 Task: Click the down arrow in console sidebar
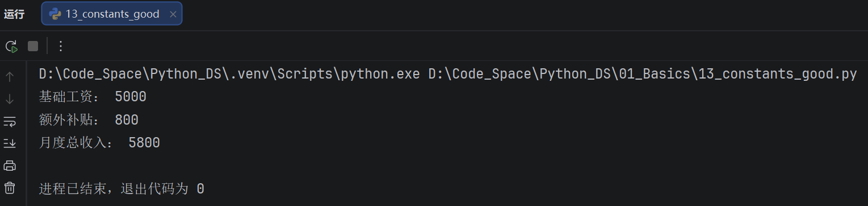pos(10,99)
